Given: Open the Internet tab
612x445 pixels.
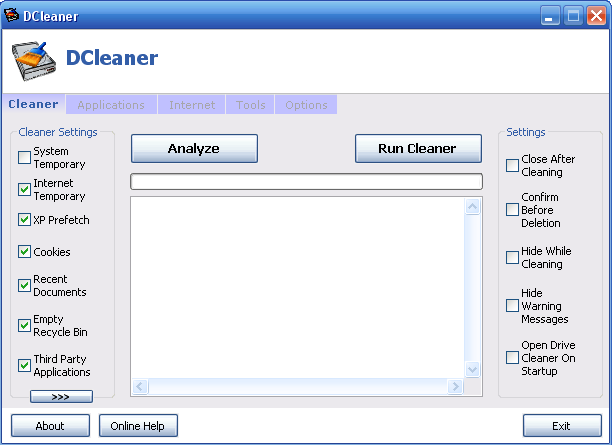Looking at the screenshot, I should 192,105.
